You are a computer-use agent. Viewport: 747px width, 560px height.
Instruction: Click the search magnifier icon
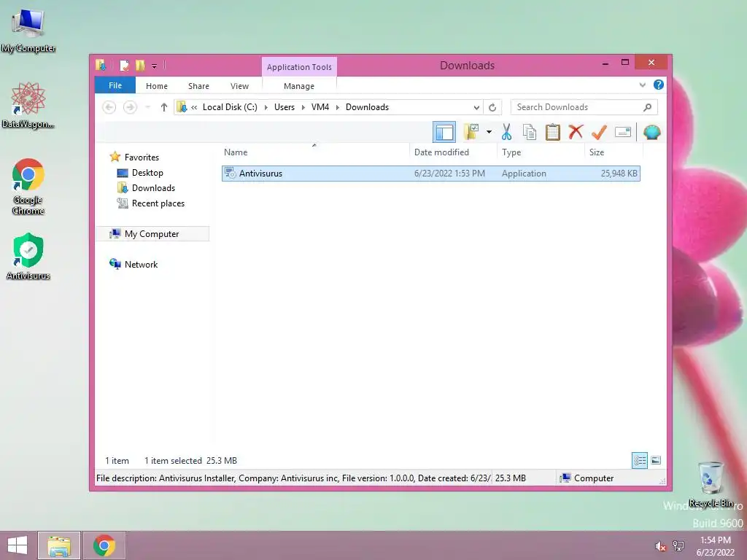pyautogui.click(x=648, y=107)
